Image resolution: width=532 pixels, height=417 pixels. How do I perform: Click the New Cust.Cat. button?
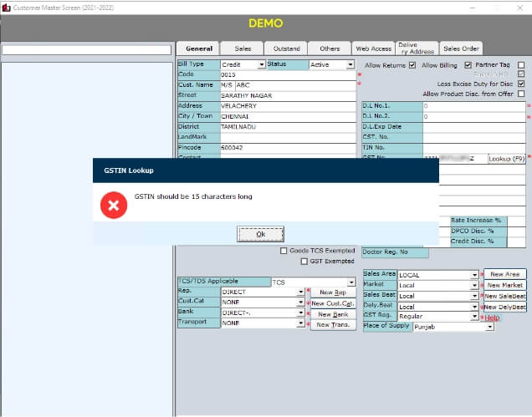tap(333, 303)
